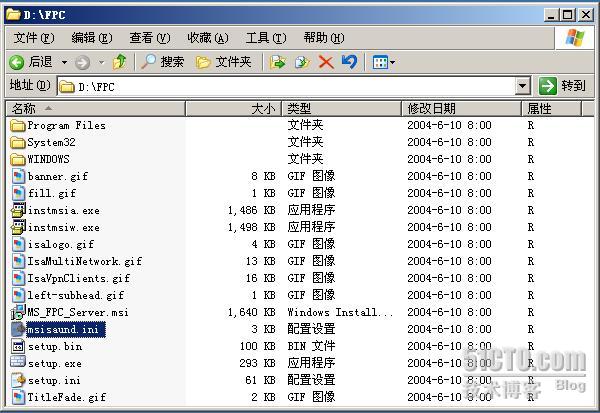This screenshot has height=413, width=600.
Task: Open the Back history dropdown arrow
Action: [x=64, y=62]
